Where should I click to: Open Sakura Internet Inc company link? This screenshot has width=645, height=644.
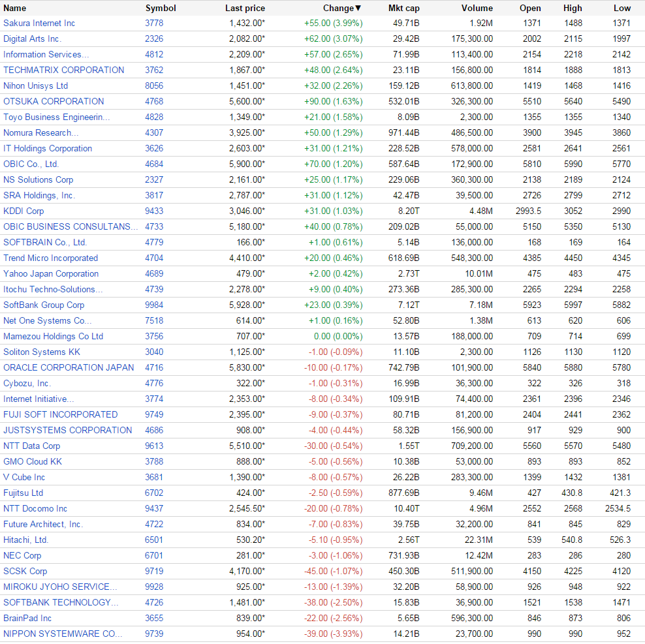[39, 23]
